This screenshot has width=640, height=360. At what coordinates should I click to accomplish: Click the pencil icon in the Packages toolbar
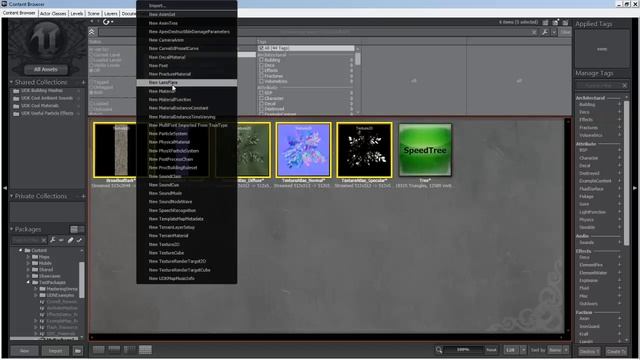point(70,240)
